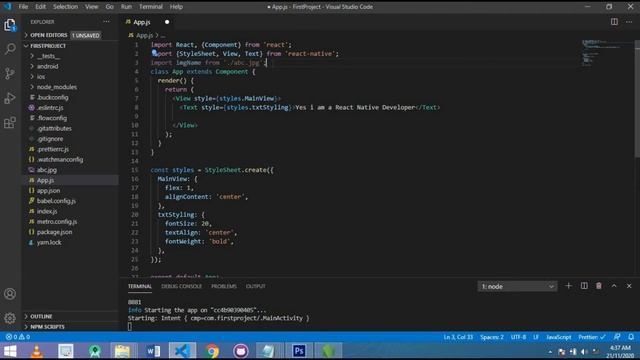Click Ln 3, Col 33 cursor position
This screenshot has height=360, width=640.
[458, 337]
